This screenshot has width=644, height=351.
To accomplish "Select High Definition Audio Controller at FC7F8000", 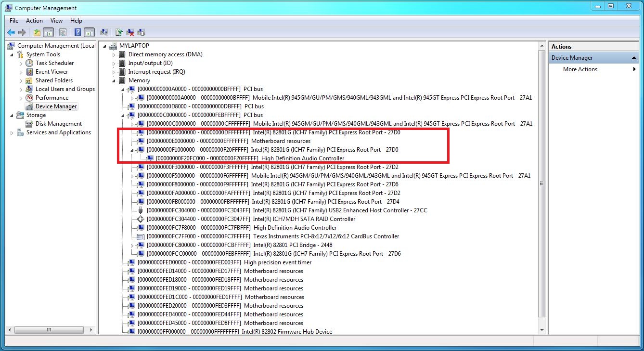I will pyautogui.click(x=242, y=228).
